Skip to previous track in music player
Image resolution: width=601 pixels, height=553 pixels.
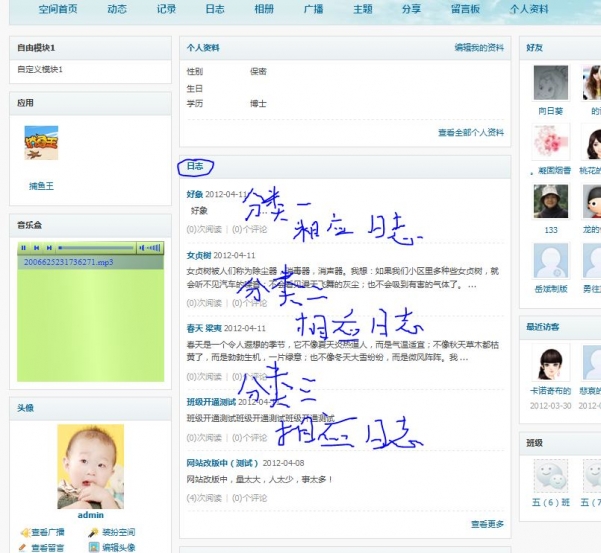[x=36, y=248]
